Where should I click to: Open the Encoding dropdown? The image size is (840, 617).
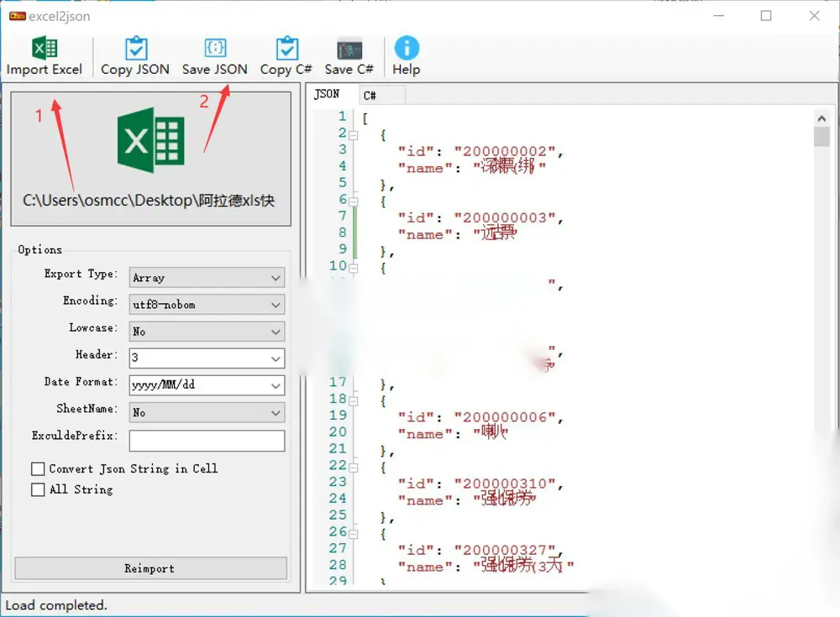tap(207, 305)
